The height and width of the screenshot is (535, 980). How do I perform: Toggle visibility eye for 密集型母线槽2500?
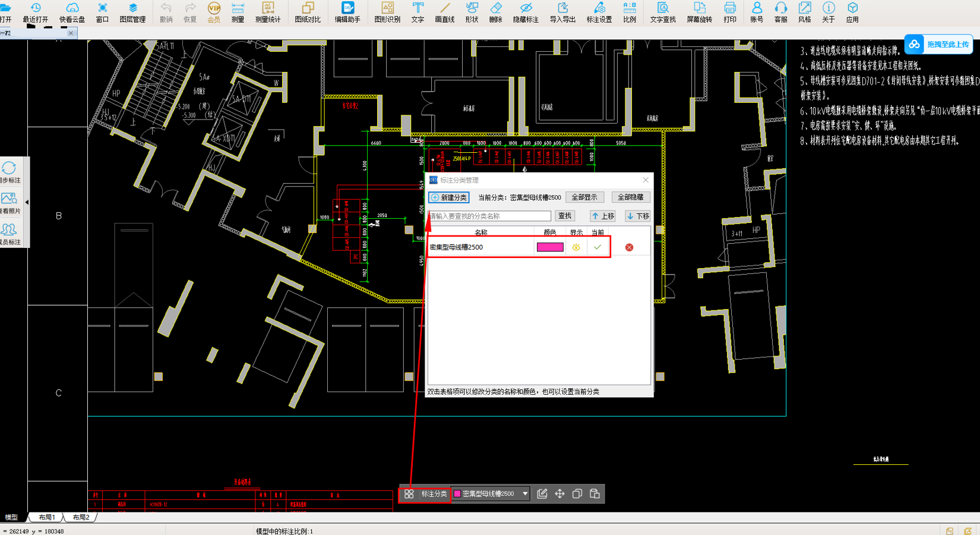click(576, 247)
